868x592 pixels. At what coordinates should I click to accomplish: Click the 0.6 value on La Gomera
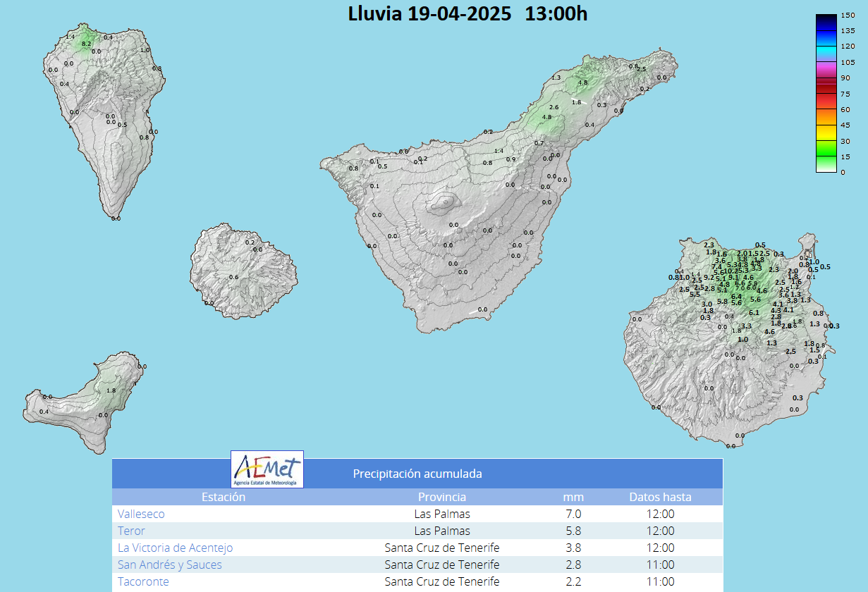click(x=233, y=278)
